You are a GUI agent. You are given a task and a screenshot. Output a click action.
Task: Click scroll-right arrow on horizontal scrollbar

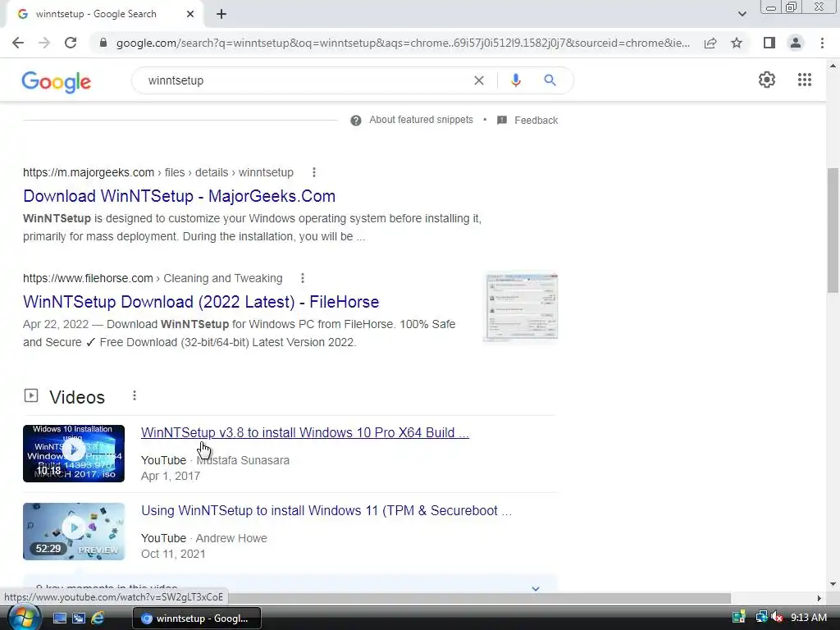point(819,598)
